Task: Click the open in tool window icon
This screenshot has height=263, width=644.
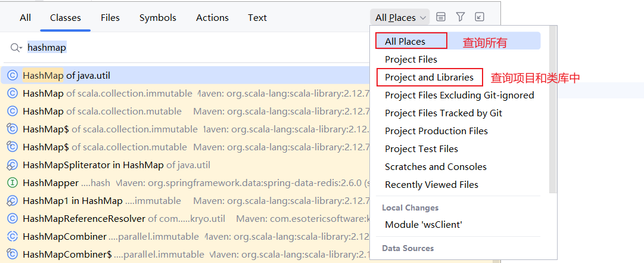Action: click(480, 17)
